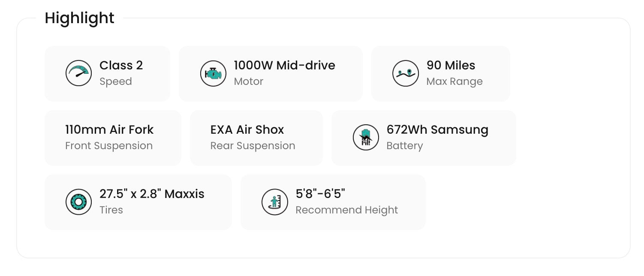Click the speedometer icon beside Class 2
Viewport: 644px width, 276px height.
pos(78,73)
